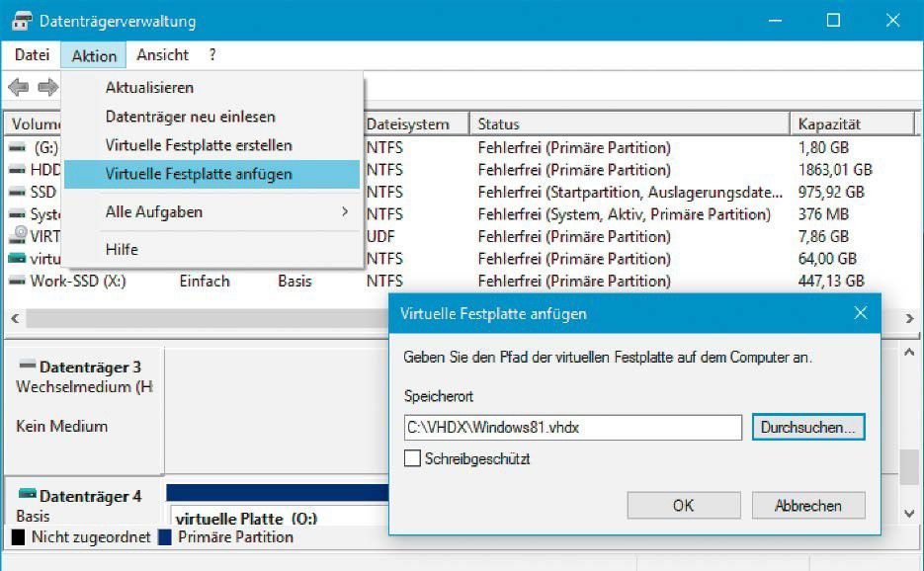
Task: Expand the Alle Aufgaben submenu arrow
Action: (x=345, y=211)
